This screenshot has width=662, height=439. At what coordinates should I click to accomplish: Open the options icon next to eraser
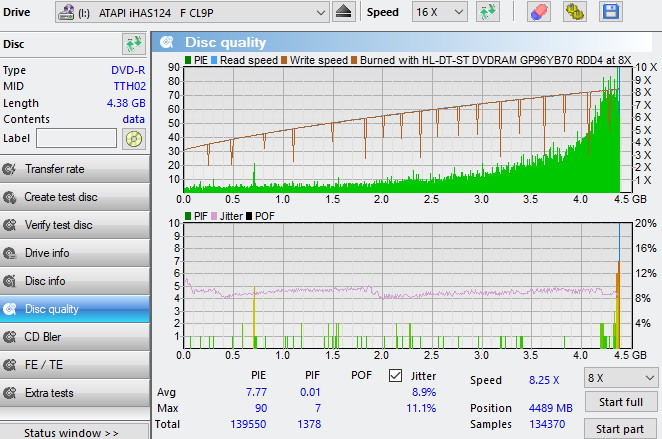pyautogui.click(x=575, y=12)
